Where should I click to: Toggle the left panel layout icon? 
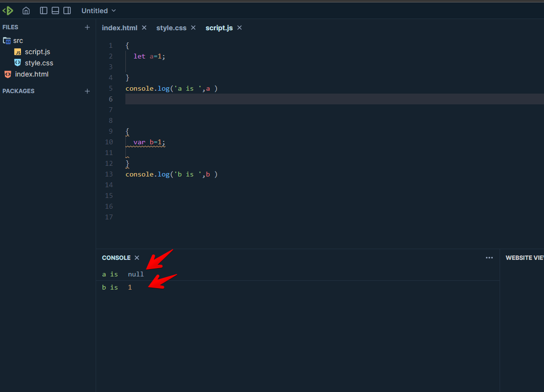pos(43,10)
